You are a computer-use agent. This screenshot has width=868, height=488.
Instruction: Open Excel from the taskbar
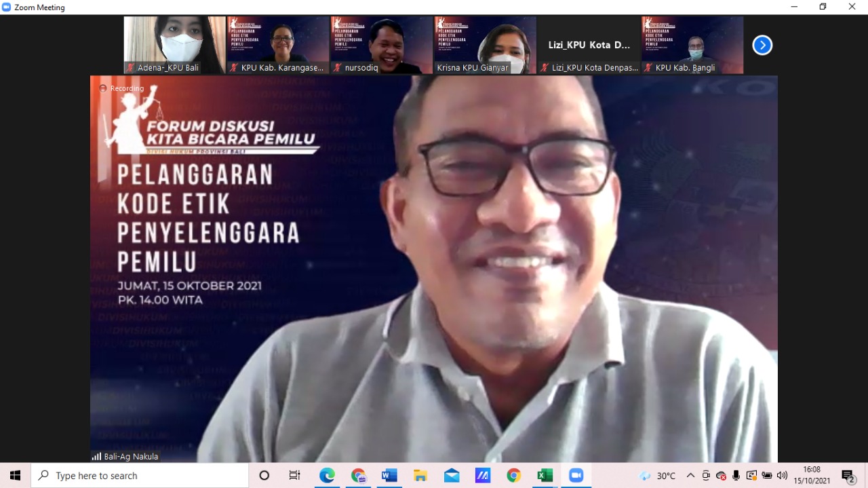[x=545, y=476]
